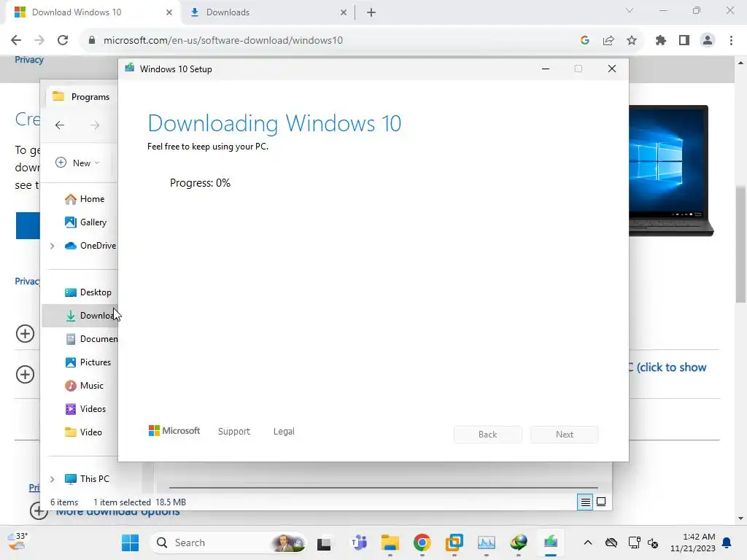Screen dimensions: 747x560
Task: Click Support link in Windows 10 Setup
Action: pos(234,432)
